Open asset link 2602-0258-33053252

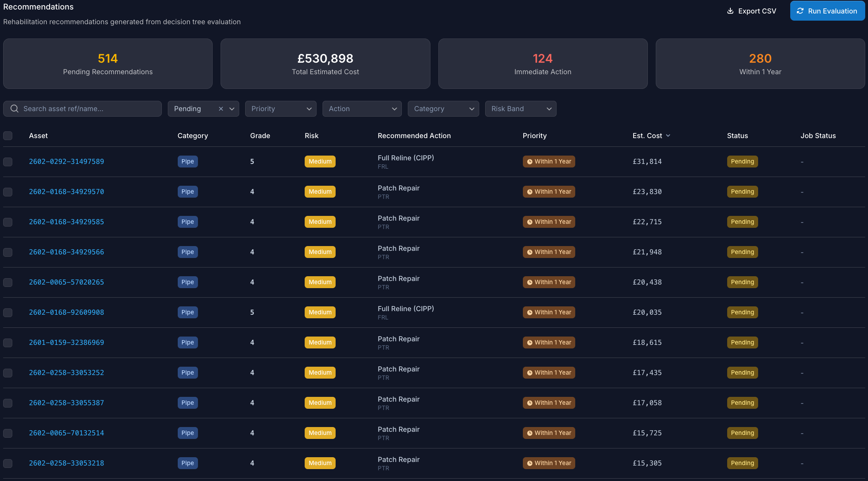coord(66,373)
